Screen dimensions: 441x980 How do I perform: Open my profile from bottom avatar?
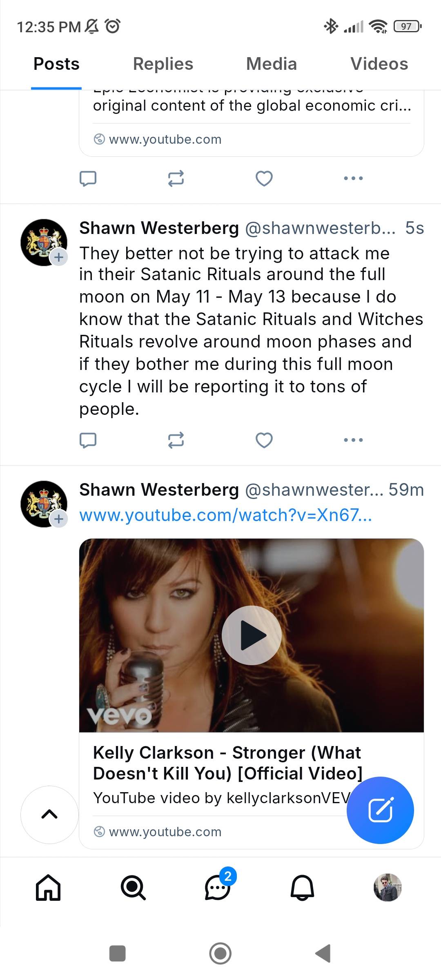(x=388, y=887)
